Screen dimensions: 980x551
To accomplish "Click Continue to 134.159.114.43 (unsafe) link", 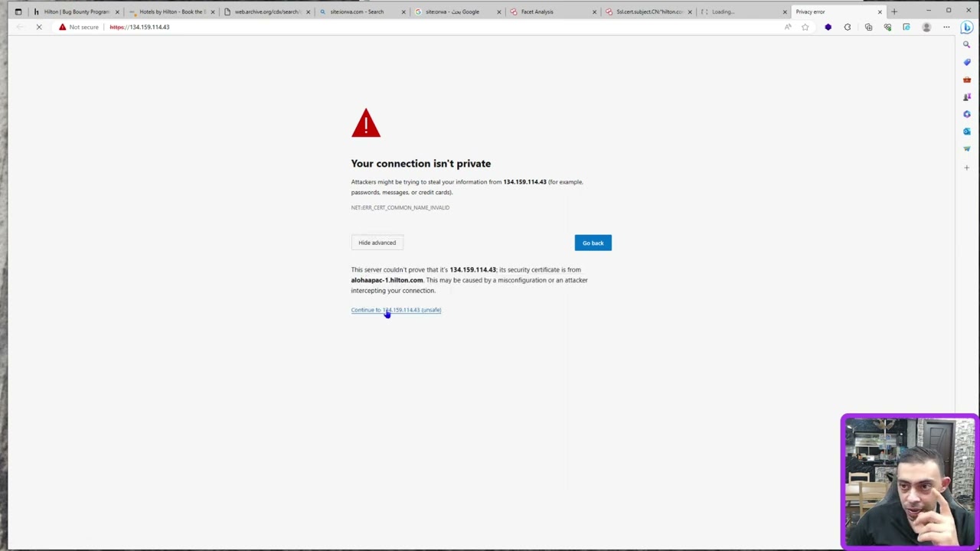I will pyautogui.click(x=396, y=310).
